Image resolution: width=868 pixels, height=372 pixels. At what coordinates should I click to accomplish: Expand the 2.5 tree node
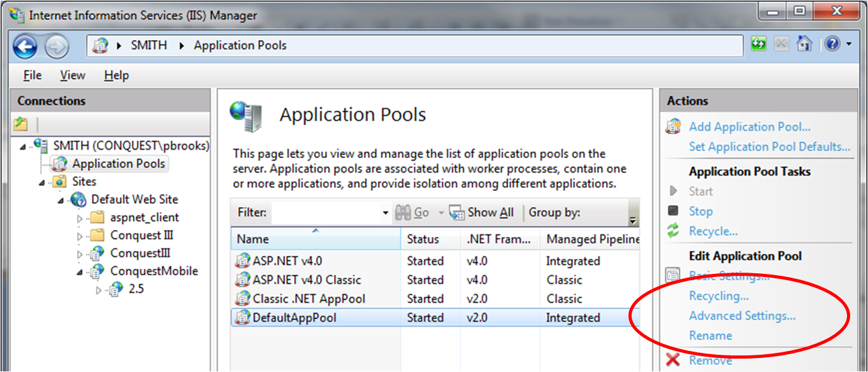coord(99,290)
